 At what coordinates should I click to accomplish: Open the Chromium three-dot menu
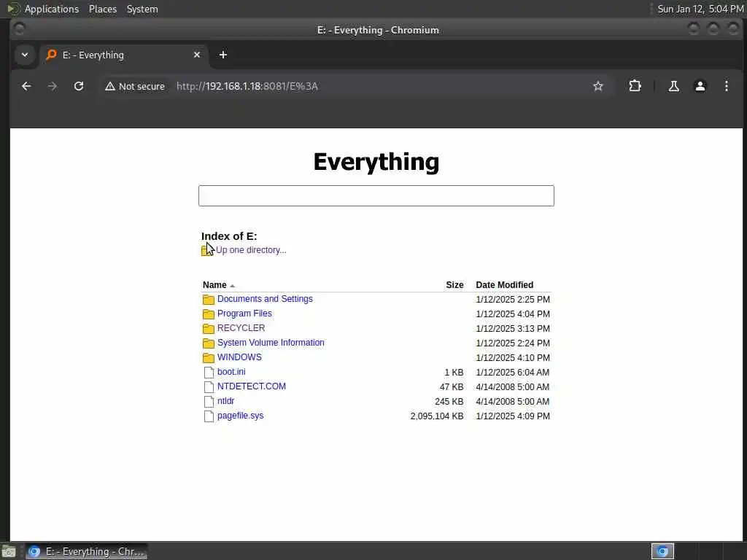click(726, 86)
